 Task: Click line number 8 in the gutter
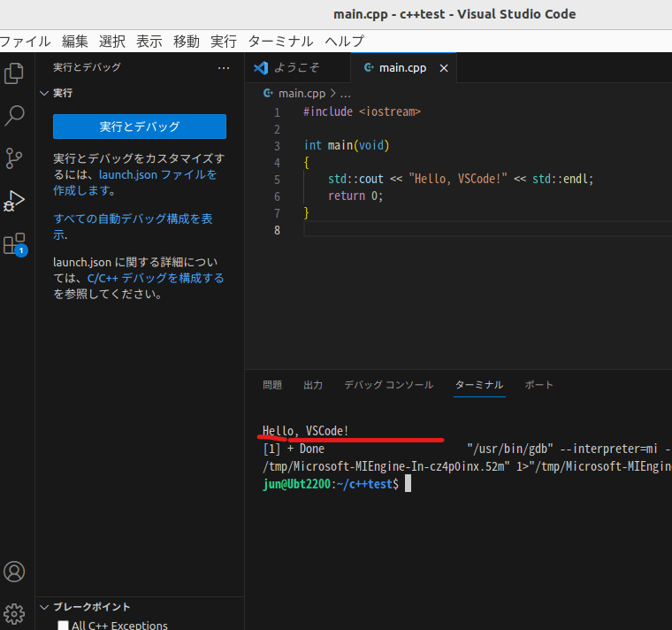(278, 230)
